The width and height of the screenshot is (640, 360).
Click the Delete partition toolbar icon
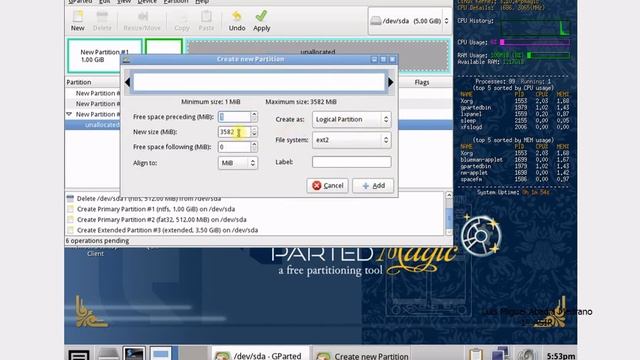tap(102, 21)
